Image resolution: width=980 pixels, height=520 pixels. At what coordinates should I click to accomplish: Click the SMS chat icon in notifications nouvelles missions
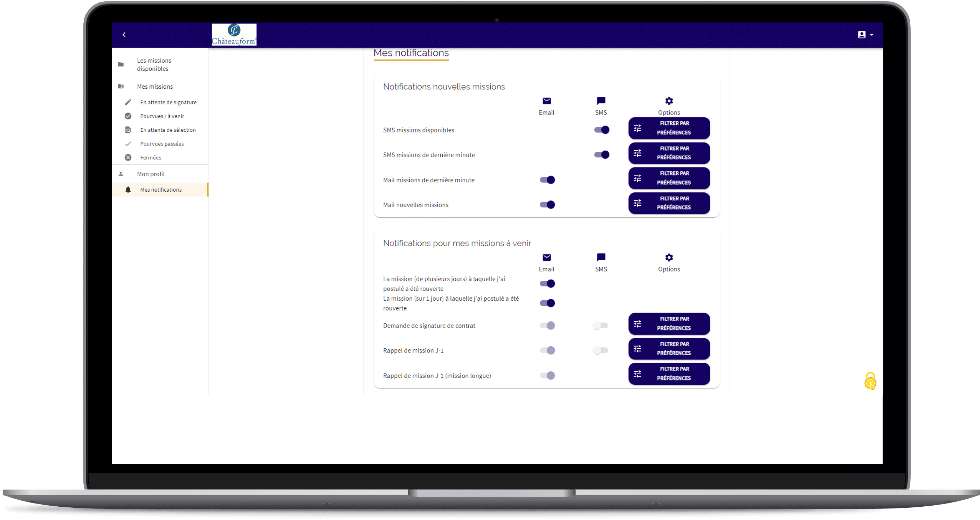[601, 101]
